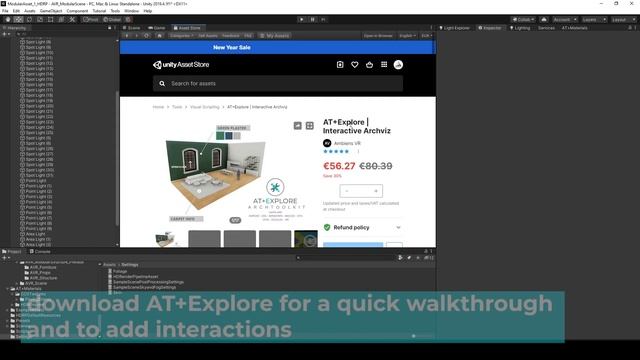
Task: Select the custom editor tools icon
Action: click(72, 20)
